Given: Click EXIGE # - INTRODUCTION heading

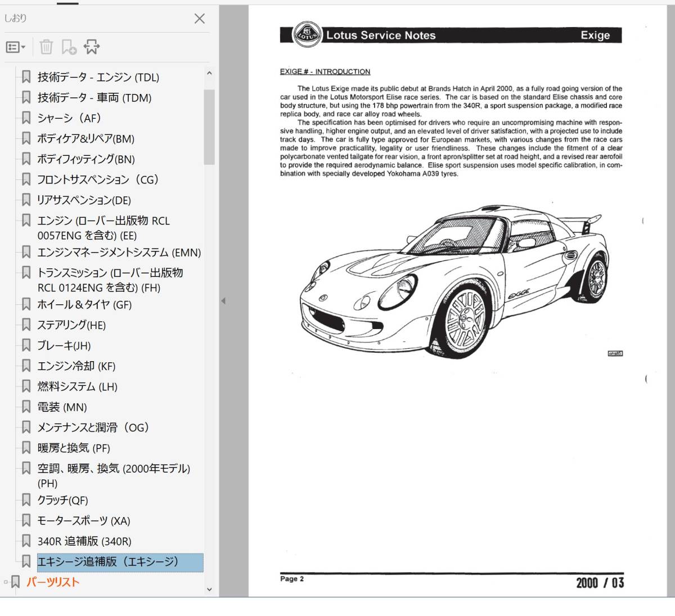Looking at the screenshot, I should (x=325, y=71).
